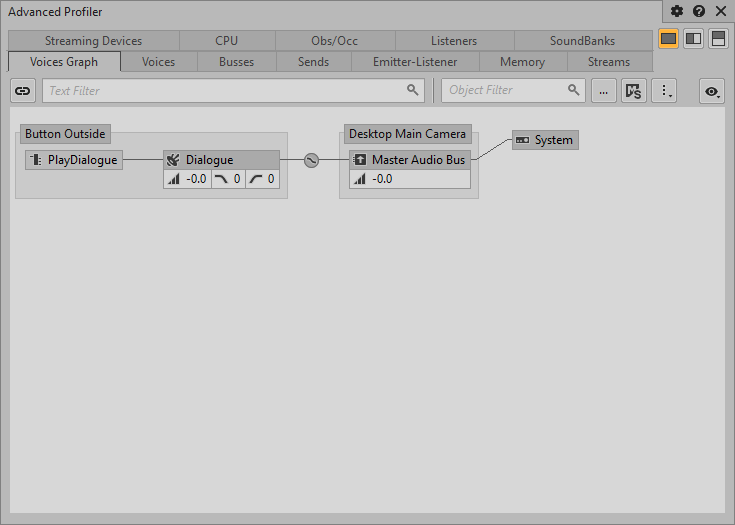Click into the Text Filter field
The height and width of the screenshot is (525, 735).
(225, 90)
